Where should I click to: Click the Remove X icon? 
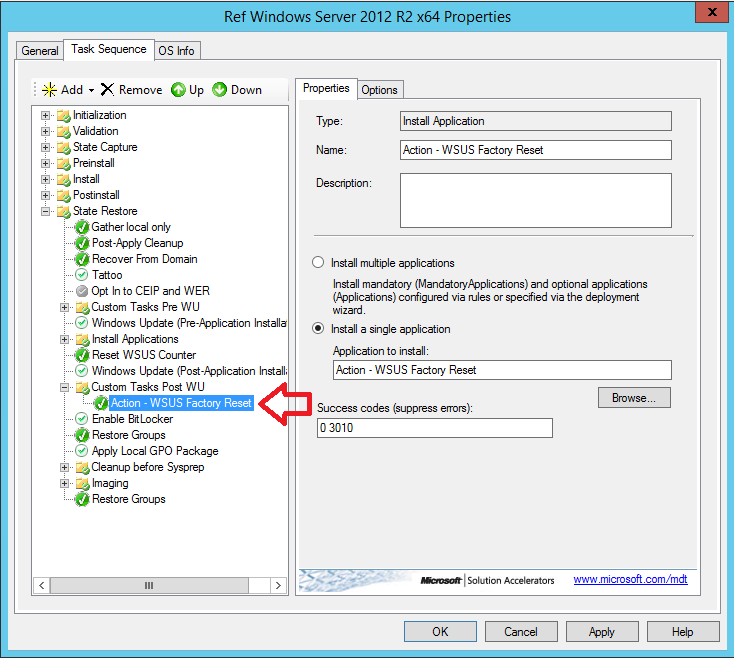coord(107,89)
